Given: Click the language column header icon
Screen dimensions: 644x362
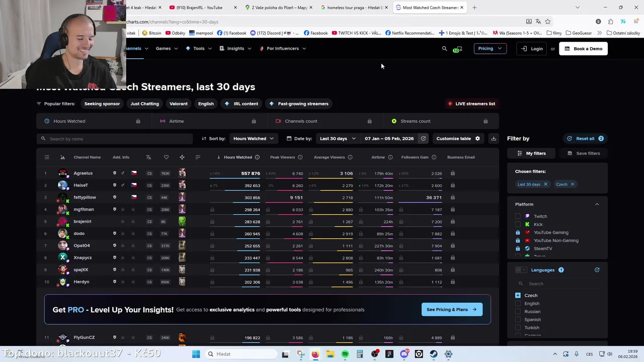Looking at the screenshot, I should click(x=148, y=157).
